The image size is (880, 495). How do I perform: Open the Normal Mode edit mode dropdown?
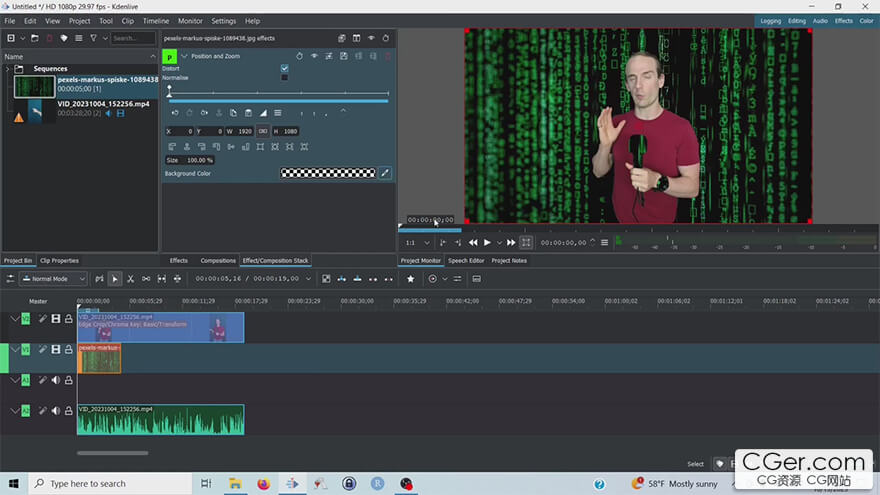[x=54, y=279]
